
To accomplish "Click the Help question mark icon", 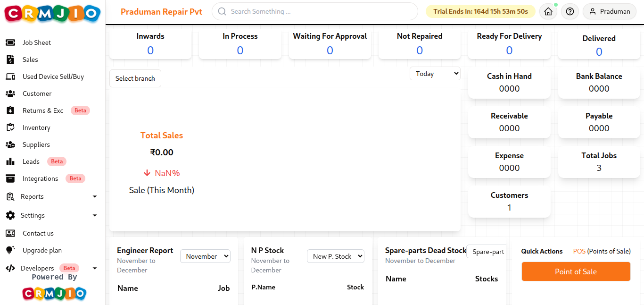I will pyautogui.click(x=570, y=11).
